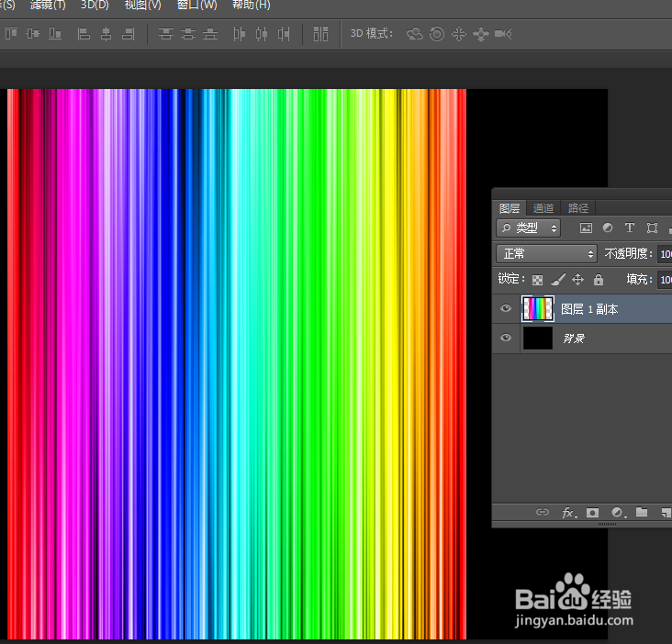Select 3D slide mode icon
Viewport: 672px width, 644px height.
coord(481,34)
